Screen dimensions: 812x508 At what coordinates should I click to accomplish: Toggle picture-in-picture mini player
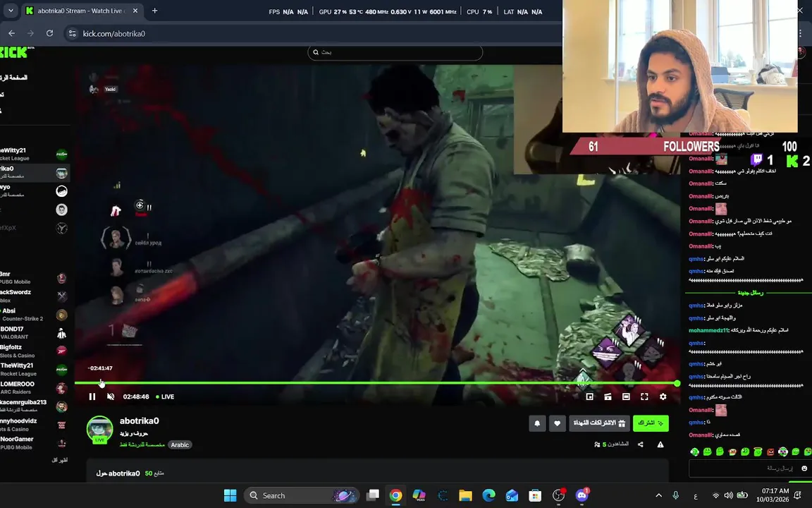pos(589,397)
